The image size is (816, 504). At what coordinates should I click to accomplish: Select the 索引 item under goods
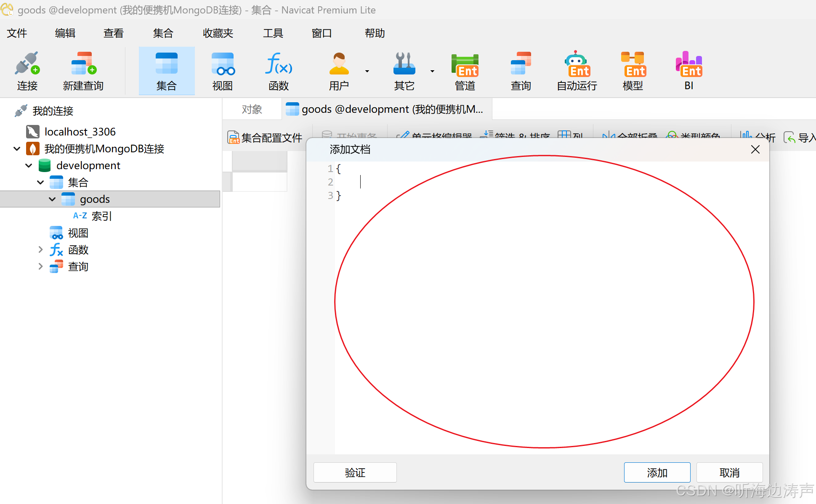[101, 216]
